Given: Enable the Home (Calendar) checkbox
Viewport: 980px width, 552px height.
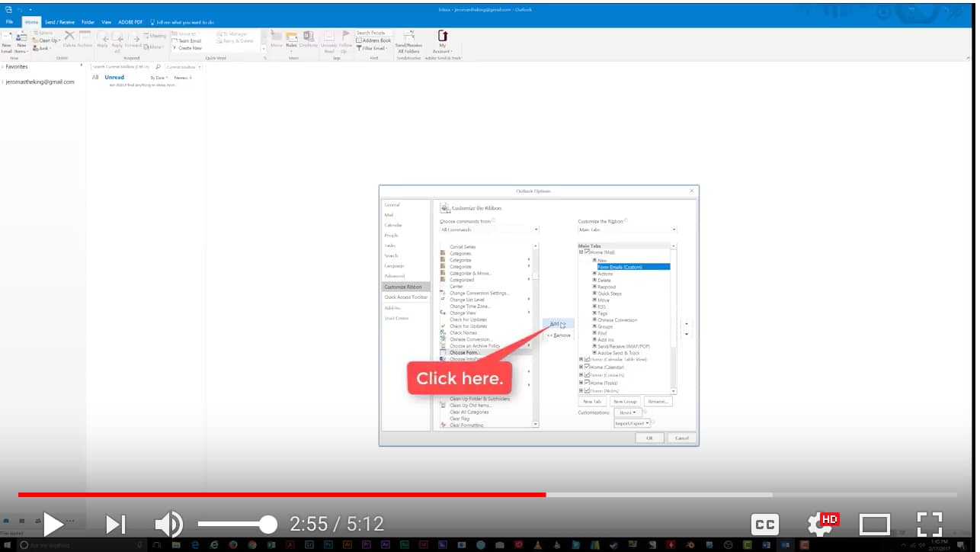Looking at the screenshot, I should click(x=587, y=367).
